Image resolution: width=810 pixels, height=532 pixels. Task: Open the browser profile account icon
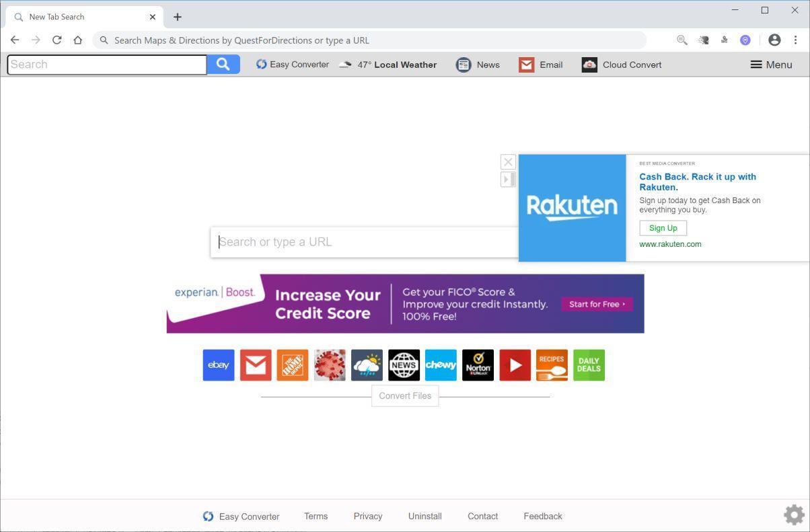click(x=774, y=40)
